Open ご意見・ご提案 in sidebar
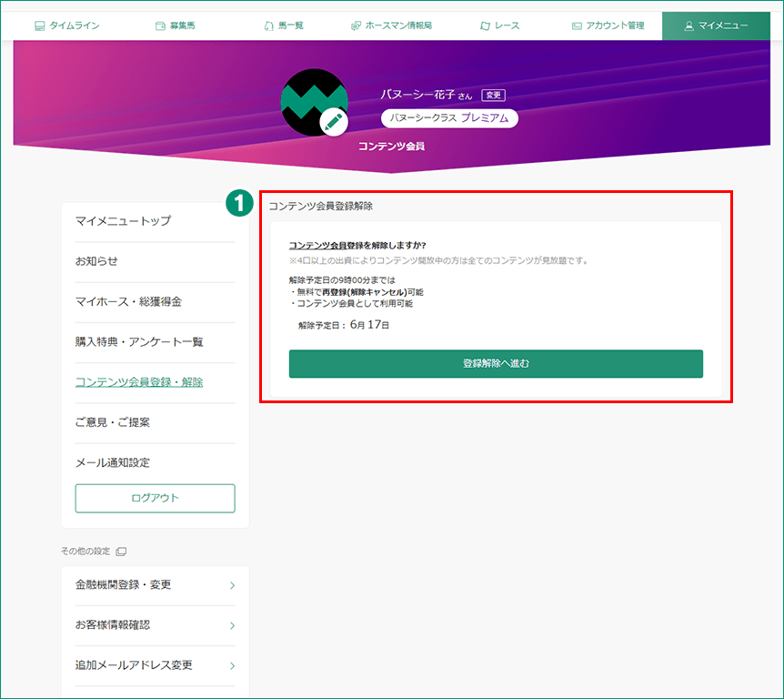 click(x=113, y=422)
